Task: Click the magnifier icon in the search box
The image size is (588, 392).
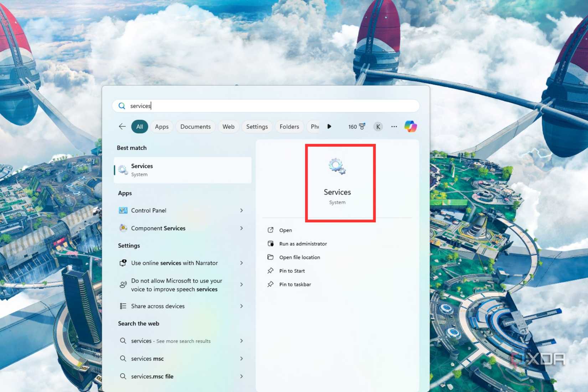Action: (x=122, y=106)
